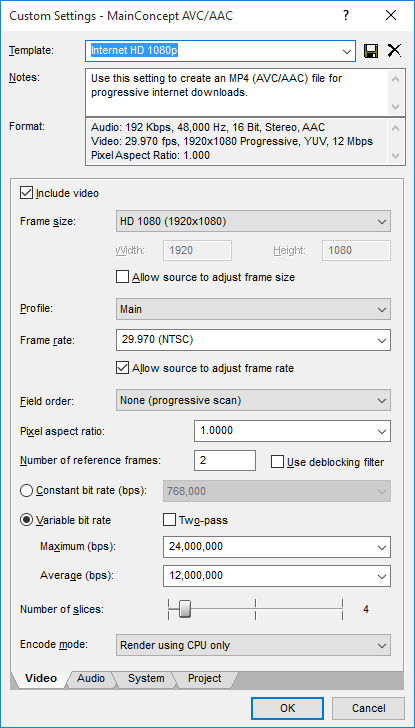This screenshot has height=728, width=415.
Task: Switch to the Audio tab
Action: (91, 678)
